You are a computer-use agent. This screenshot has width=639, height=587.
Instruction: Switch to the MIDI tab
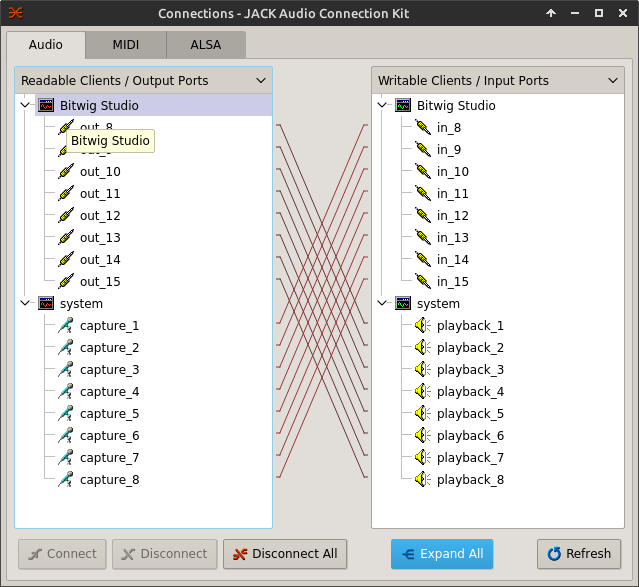[125, 45]
